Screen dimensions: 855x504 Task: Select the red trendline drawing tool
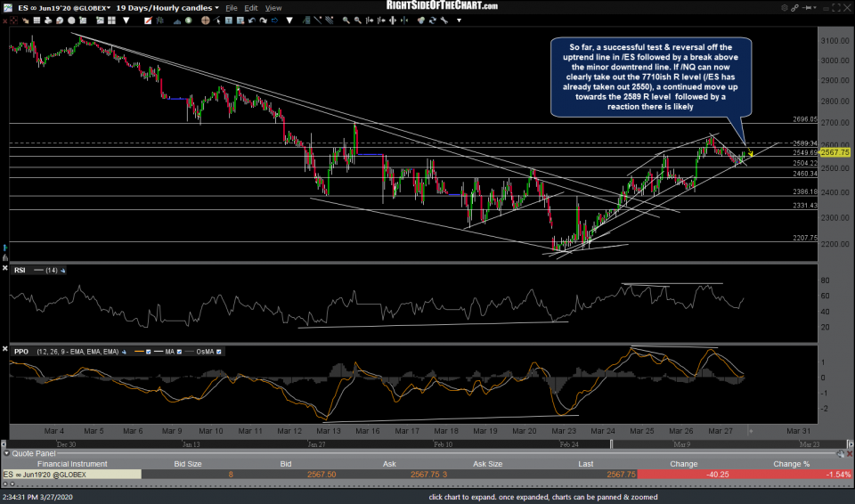click(148, 20)
